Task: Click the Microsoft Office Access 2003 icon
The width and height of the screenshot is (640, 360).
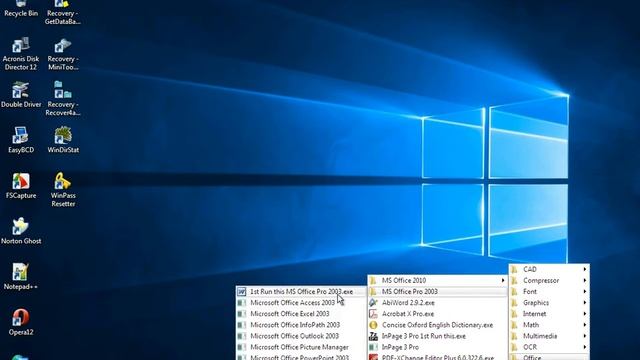Action: [x=242, y=303]
